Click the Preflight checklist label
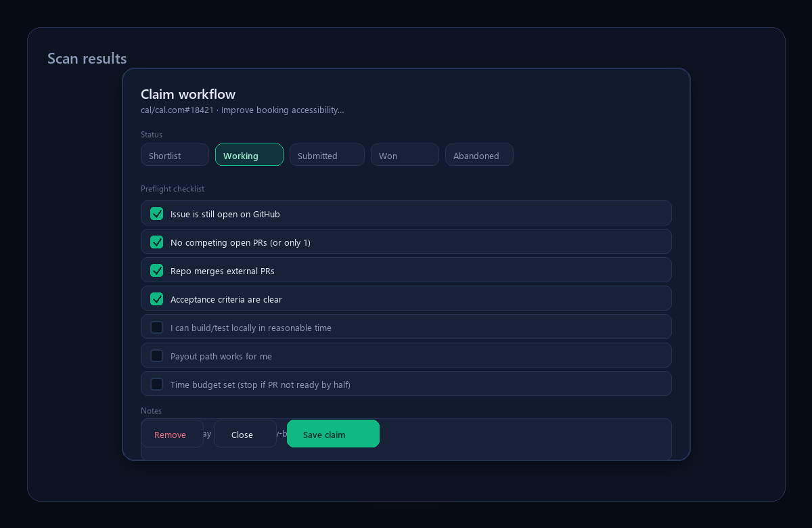Image resolution: width=812 pixels, height=528 pixels. pos(173,189)
